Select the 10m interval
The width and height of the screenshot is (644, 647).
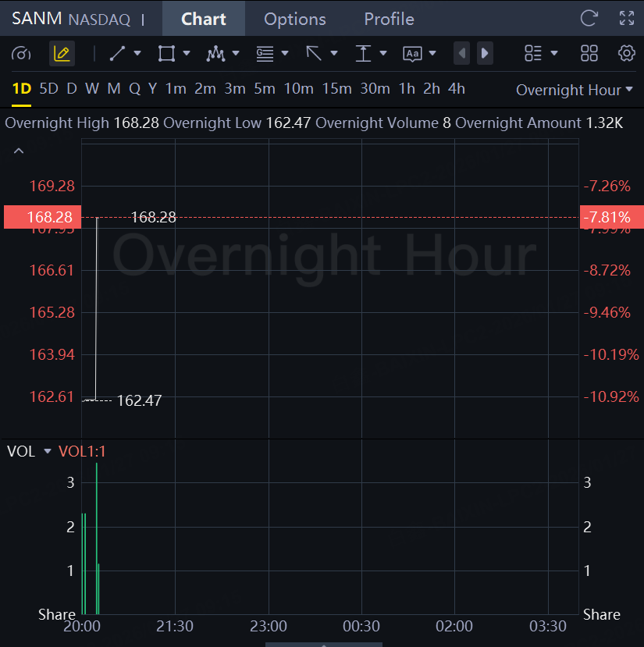tap(298, 89)
